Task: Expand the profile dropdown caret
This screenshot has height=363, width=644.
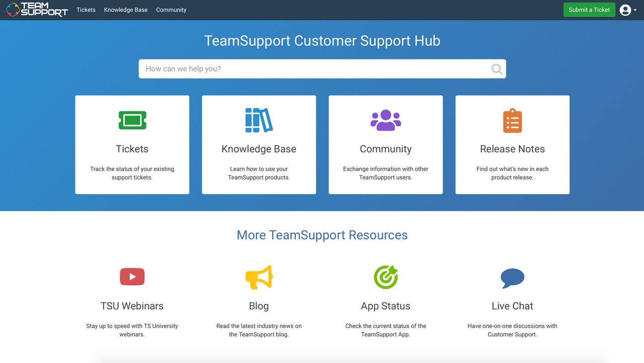Action: pos(635,10)
